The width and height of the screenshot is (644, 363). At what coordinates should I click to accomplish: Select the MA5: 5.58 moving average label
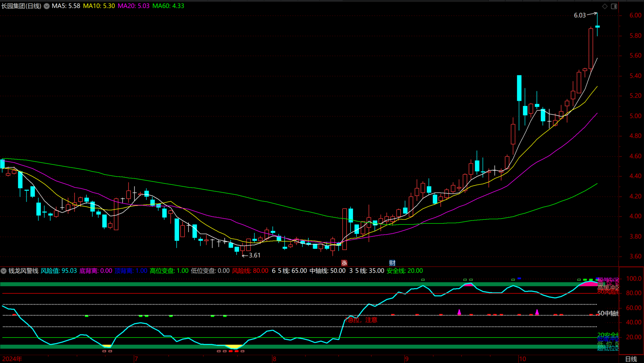(66, 6)
